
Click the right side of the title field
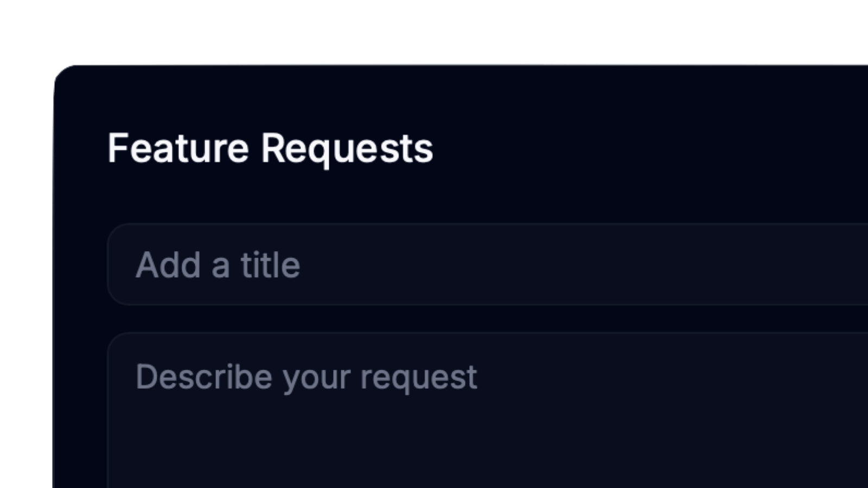pos(759,265)
